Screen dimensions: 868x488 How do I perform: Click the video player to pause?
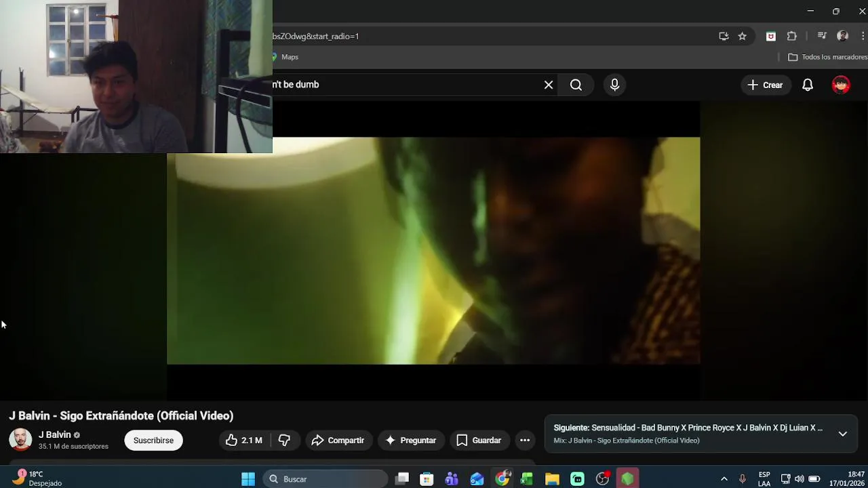[433, 251]
